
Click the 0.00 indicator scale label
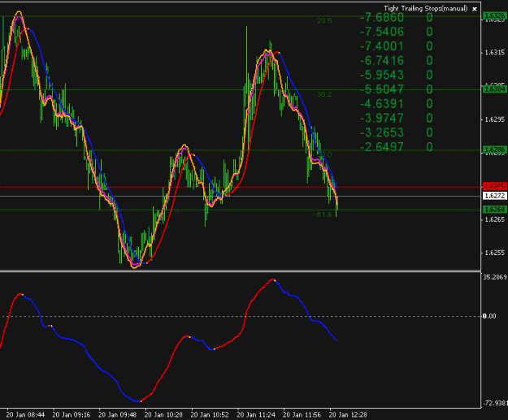tap(489, 316)
